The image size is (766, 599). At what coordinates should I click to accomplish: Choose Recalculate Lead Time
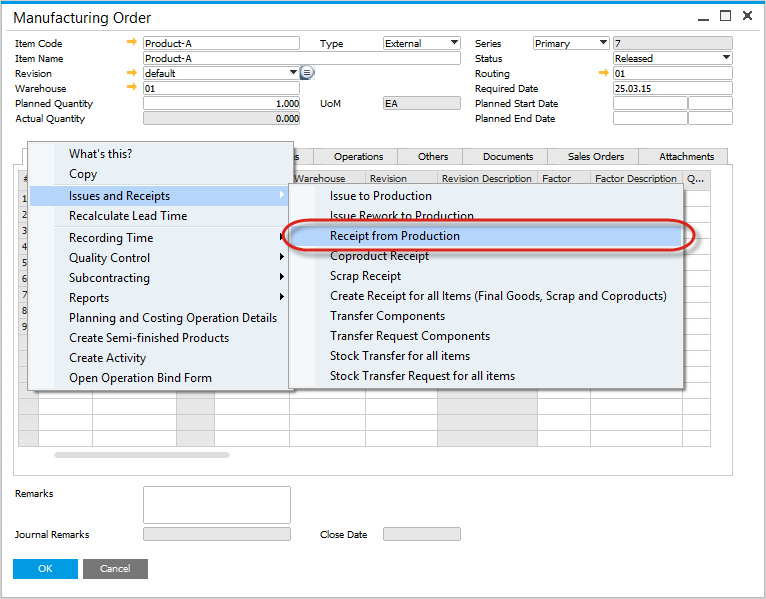128,216
